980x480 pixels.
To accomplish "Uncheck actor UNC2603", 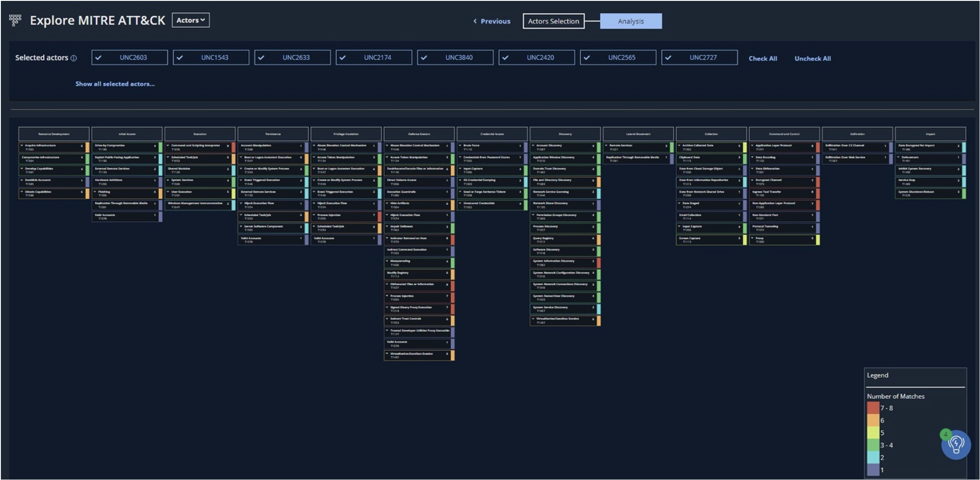I will pos(129,57).
